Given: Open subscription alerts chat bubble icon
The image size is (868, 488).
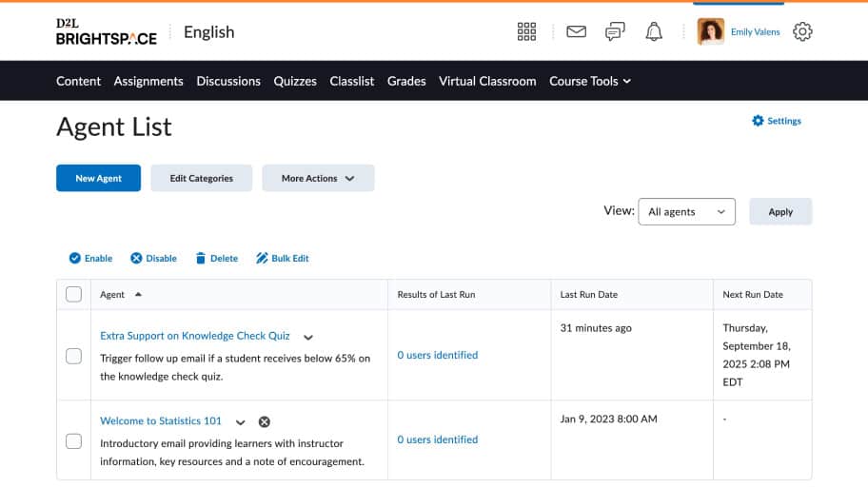Looking at the screenshot, I should coord(615,32).
